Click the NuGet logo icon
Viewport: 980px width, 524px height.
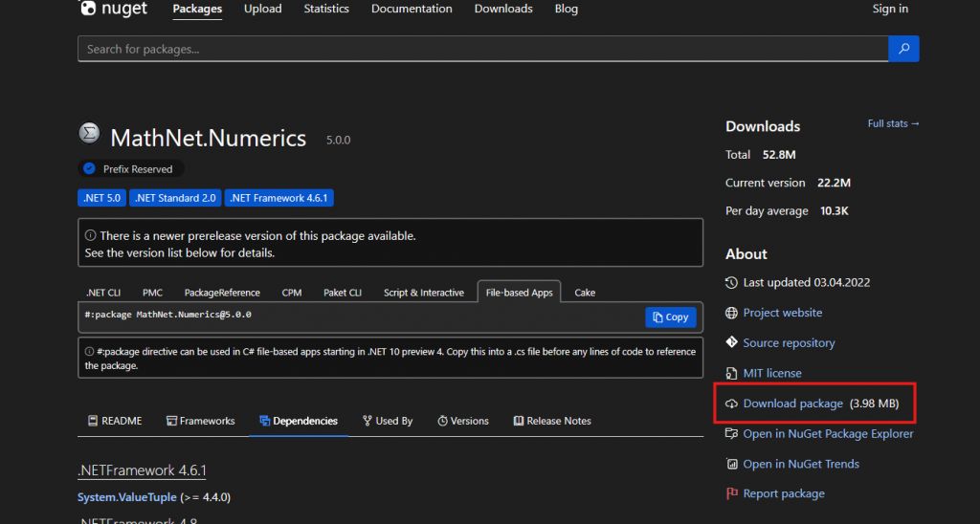click(88, 9)
